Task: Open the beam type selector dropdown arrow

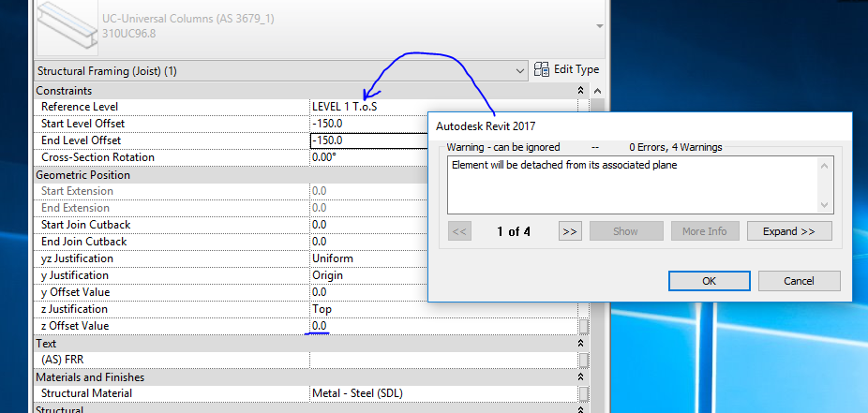Action: pyautogui.click(x=600, y=26)
